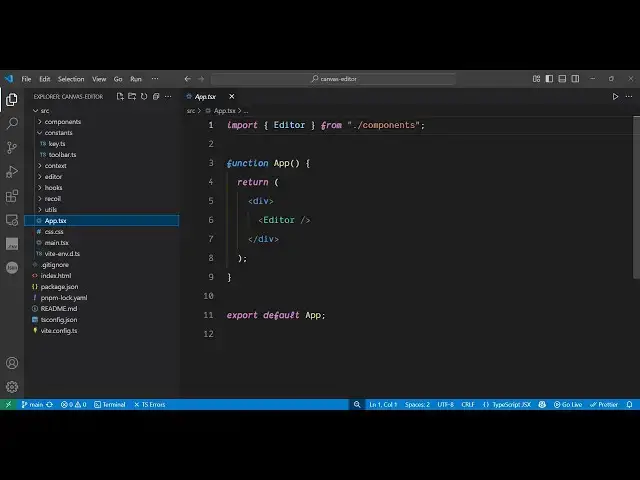Click the Copilot status icon

click(542, 404)
